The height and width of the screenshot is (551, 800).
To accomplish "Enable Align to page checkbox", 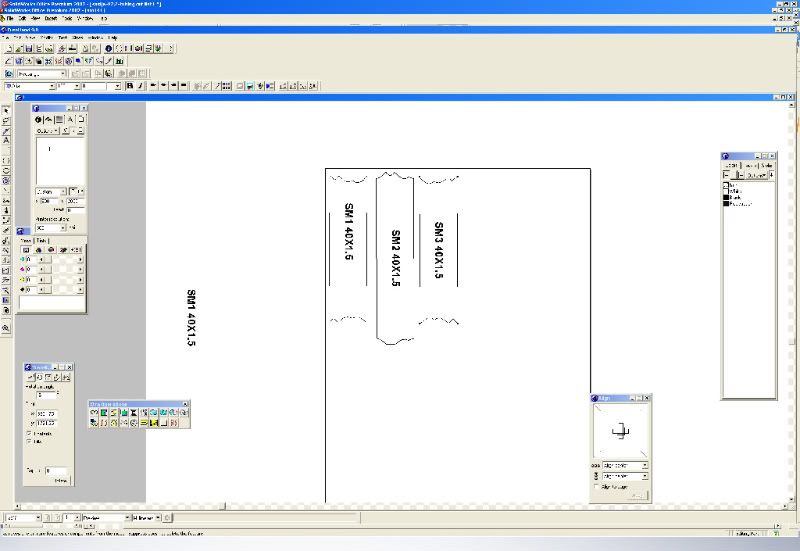I will 597,487.
